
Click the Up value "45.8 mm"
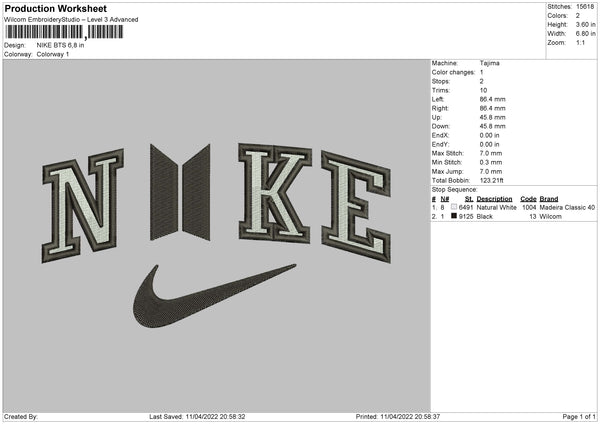tap(492, 117)
